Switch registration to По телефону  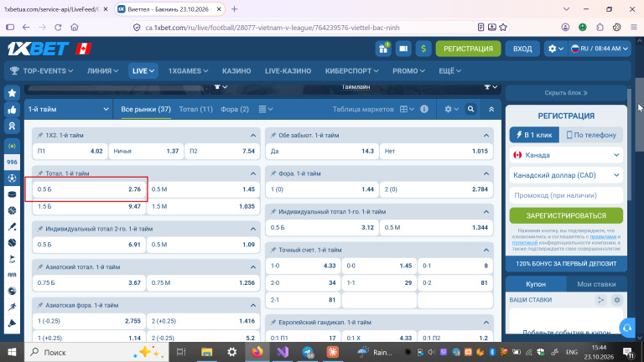[x=591, y=135]
